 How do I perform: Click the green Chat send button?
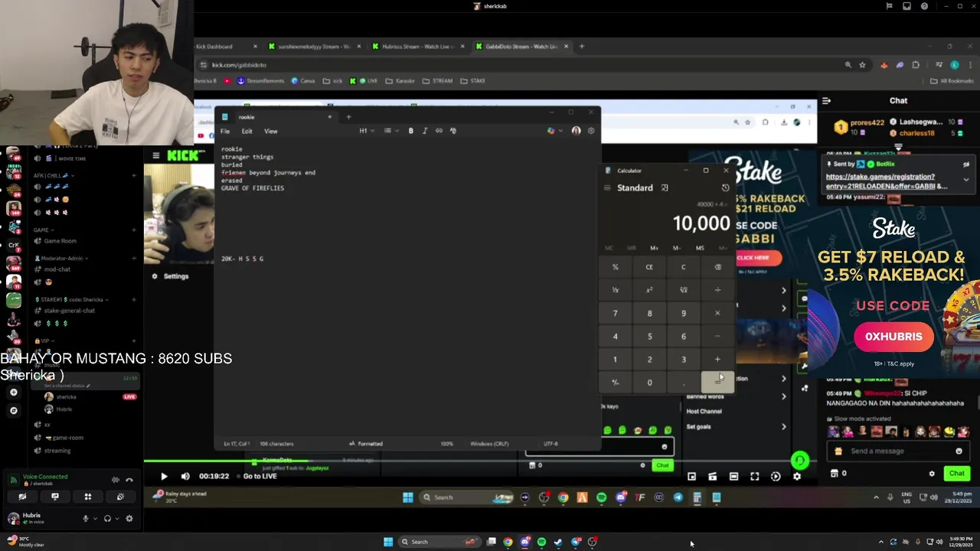tap(957, 474)
